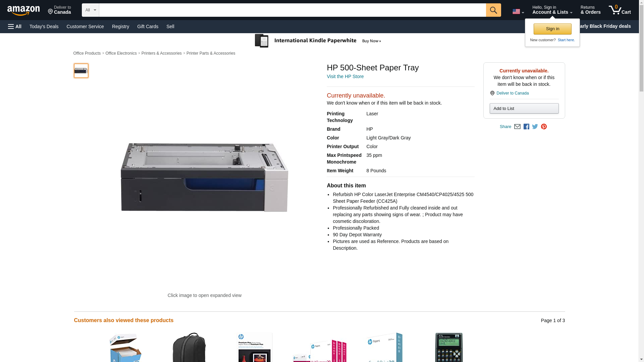Screen dimensions: 644x362
Task: Share on Twitter bird icon
Action: pyautogui.click(x=535, y=127)
